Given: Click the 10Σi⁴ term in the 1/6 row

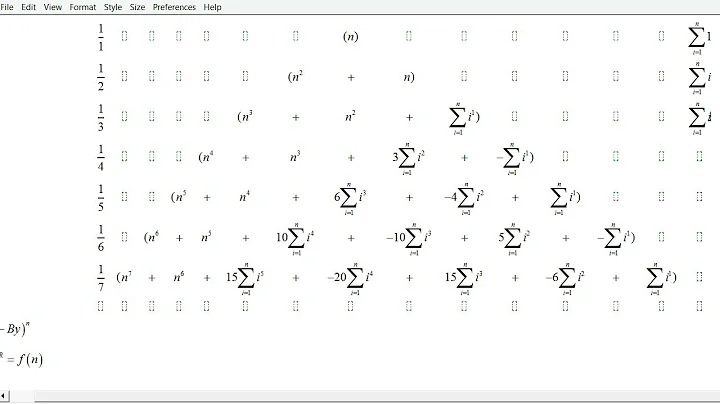Looking at the screenshot, I should tap(295, 239).
